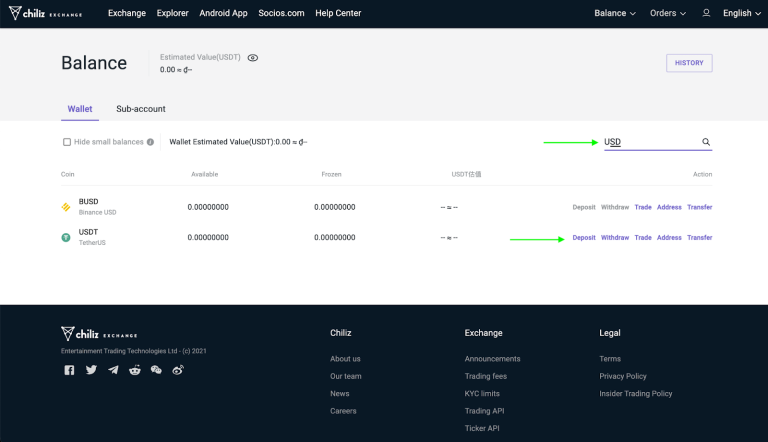Viewport: 768px width, 442px height.
Task: Click info icon beside Hide small balances
Action: 150,142
